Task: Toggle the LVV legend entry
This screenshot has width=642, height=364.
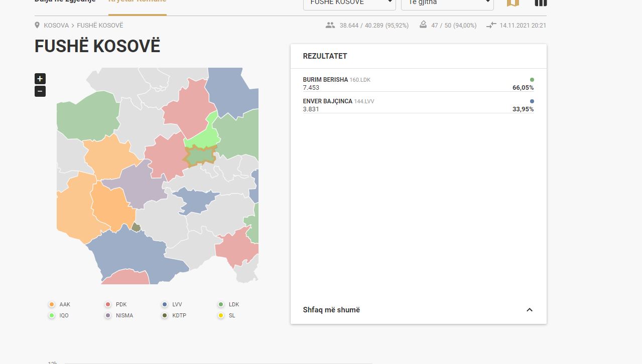Action: coord(172,304)
